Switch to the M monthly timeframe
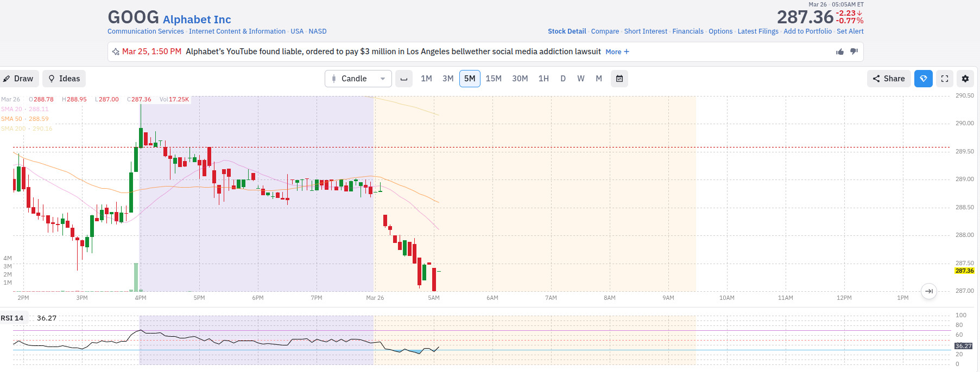Image resolution: width=980 pixels, height=372 pixels. [x=599, y=79]
